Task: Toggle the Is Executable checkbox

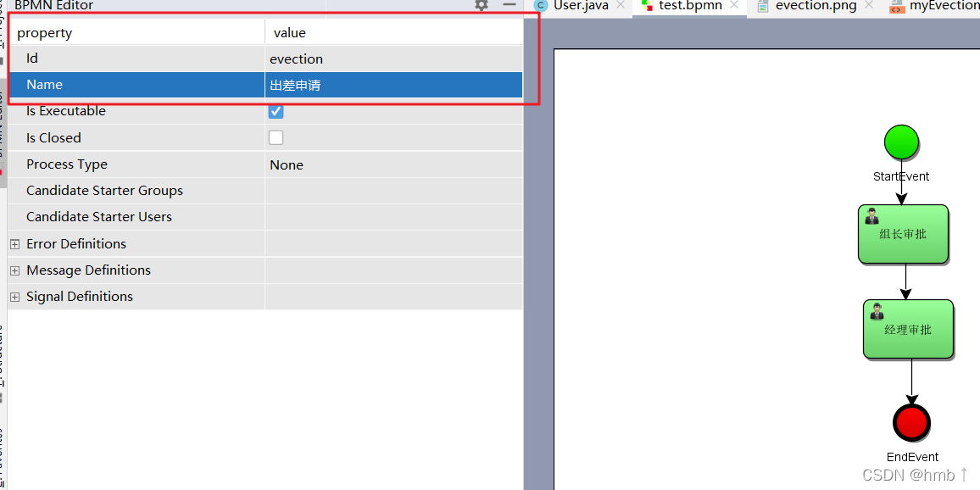Action: (x=276, y=111)
